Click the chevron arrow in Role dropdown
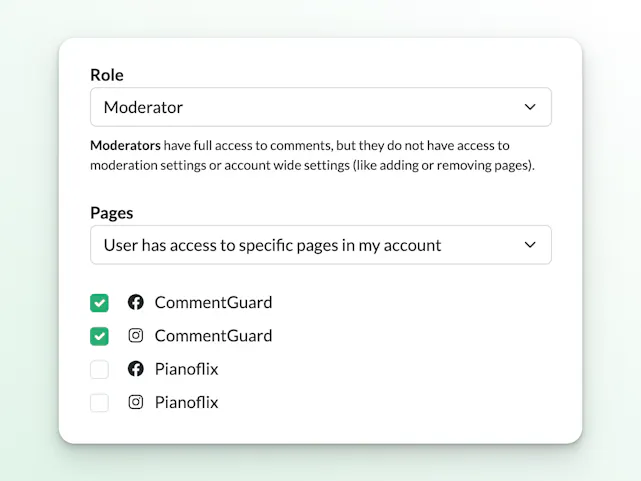Viewport: 641px width, 481px height. [x=530, y=107]
